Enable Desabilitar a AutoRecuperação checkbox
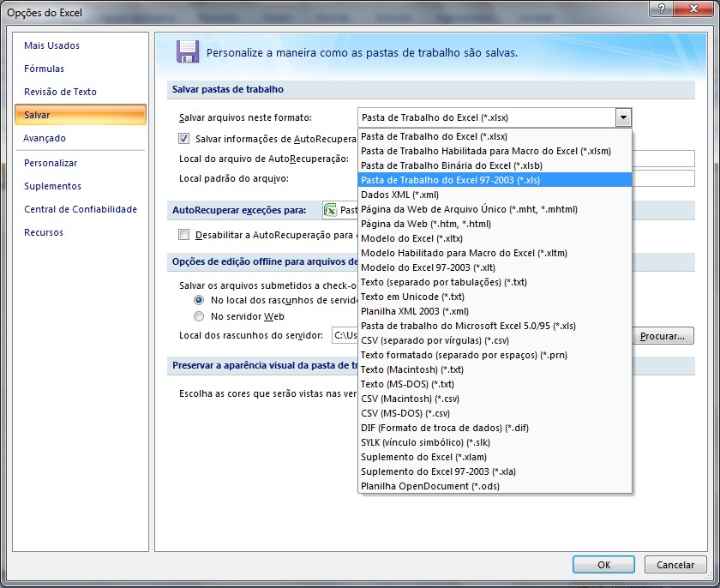Image resolution: width=720 pixels, height=588 pixels. pos(184,234)
